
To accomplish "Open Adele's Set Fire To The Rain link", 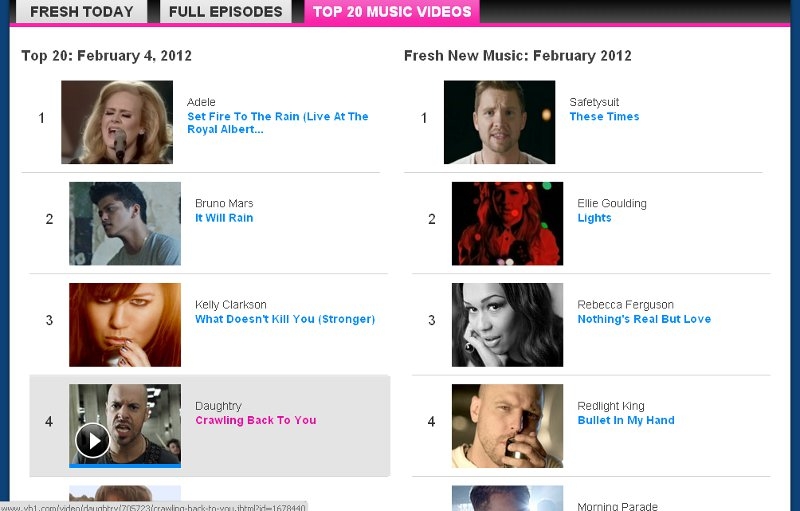I will [x=278, y=123].
